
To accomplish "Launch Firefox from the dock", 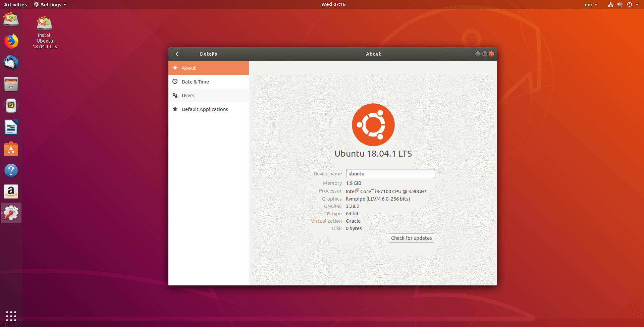I will pyautogui.click(x=11, y=41).
